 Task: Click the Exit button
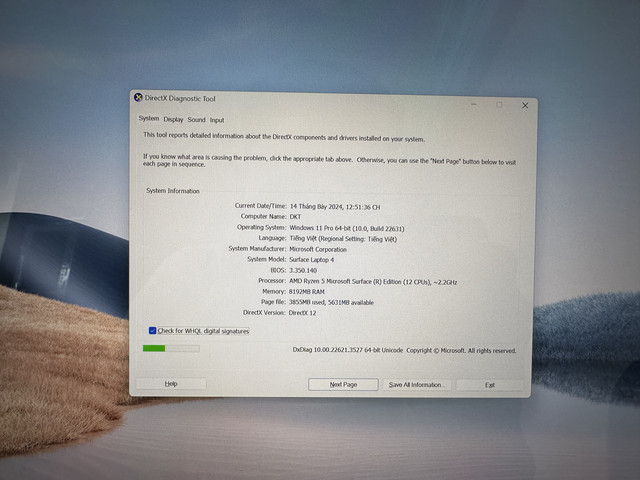(x=490, y=385)
